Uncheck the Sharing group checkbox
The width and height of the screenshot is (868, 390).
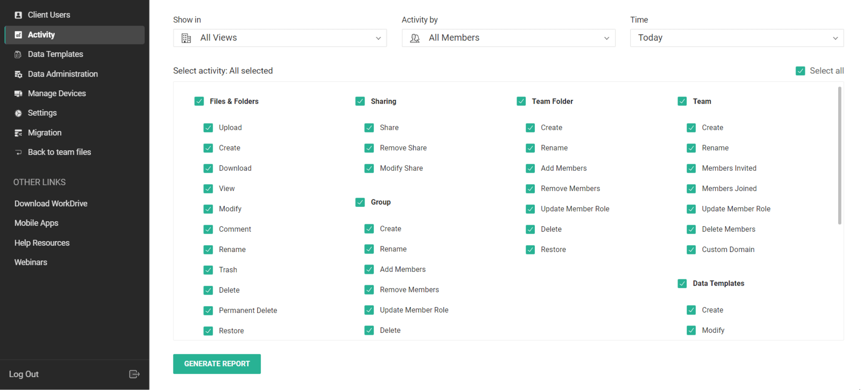360,102
